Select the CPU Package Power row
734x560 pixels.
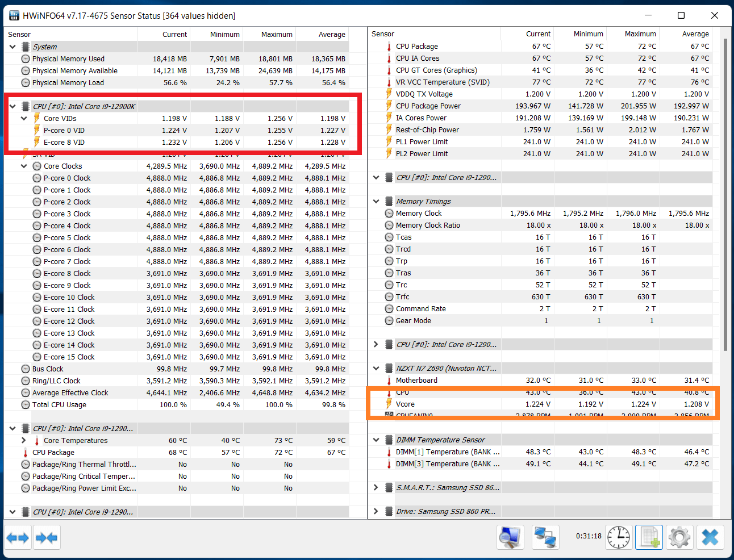pyautogui.click(x=428, y=106)
